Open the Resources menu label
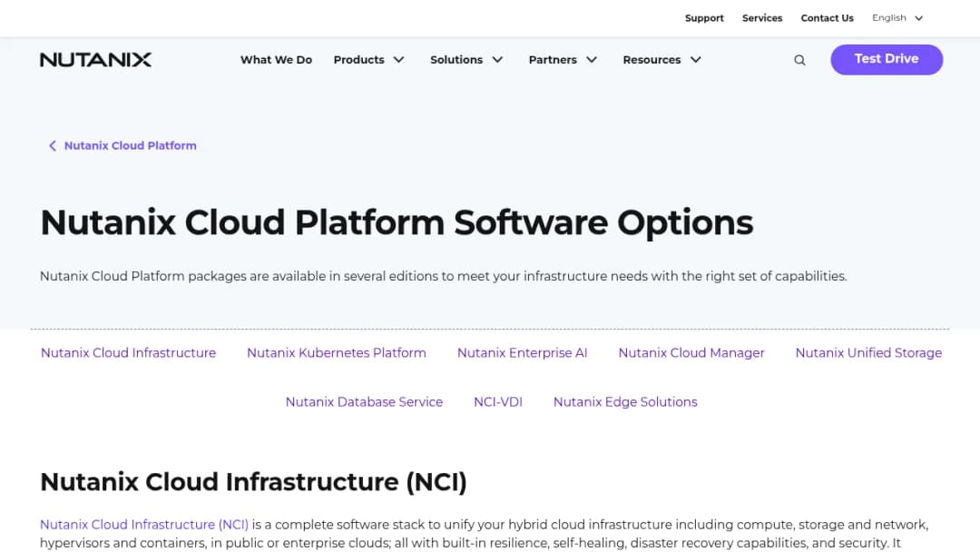The height and width of the screenshot is (552, 980). [x=652, y=59]
